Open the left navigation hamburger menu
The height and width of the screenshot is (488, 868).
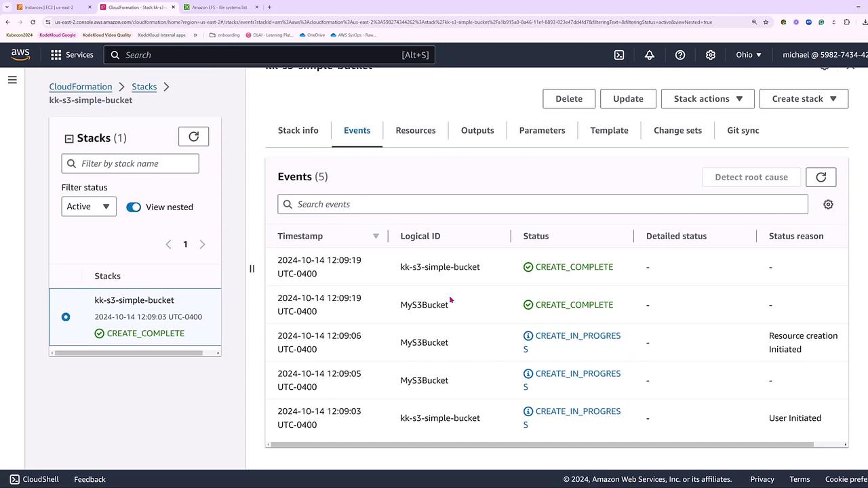[12, 80]
